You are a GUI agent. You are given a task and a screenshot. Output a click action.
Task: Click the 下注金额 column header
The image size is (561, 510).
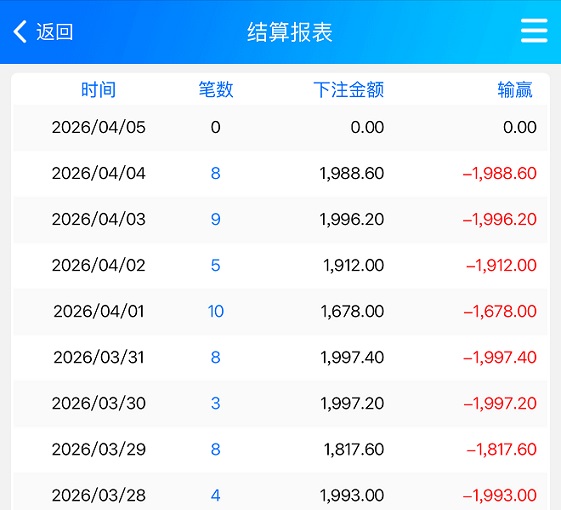coord(349,89)
